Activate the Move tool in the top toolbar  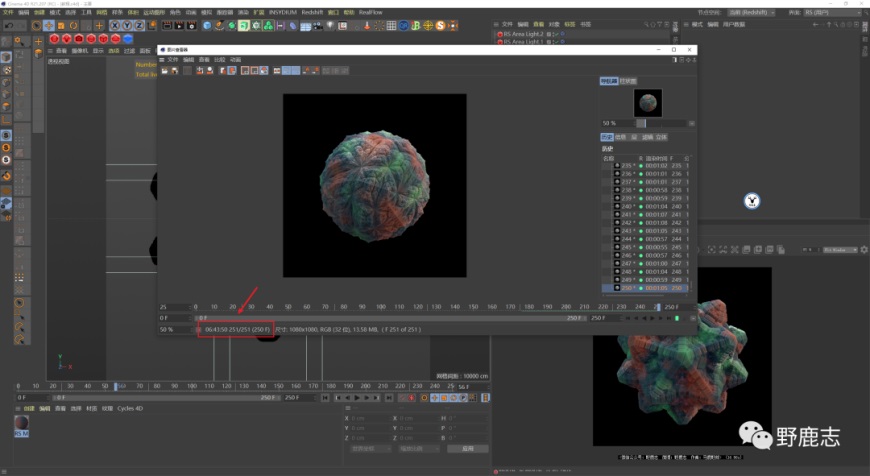[x=49, y=26]
